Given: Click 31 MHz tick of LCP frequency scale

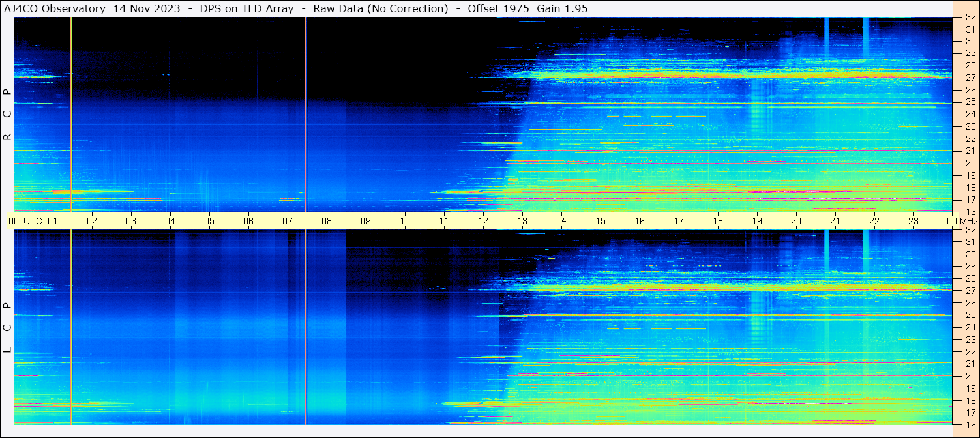Looking at the screenshot, I should 970,242.
